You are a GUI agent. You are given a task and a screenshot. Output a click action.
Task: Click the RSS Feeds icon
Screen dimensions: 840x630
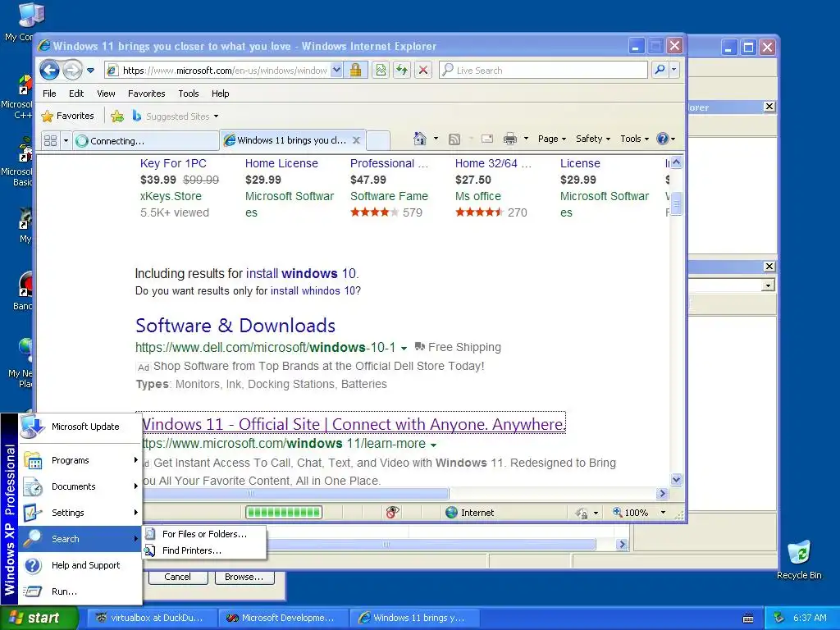(x=454, y=139)
